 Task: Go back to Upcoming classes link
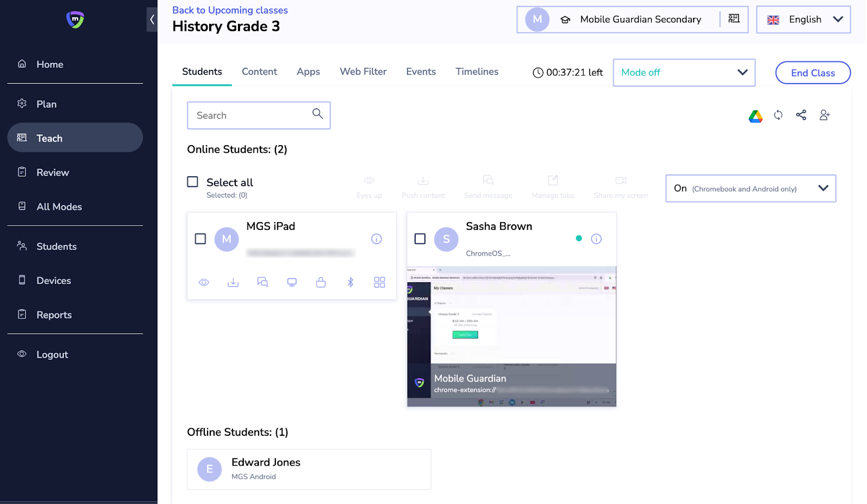[230, 10]
